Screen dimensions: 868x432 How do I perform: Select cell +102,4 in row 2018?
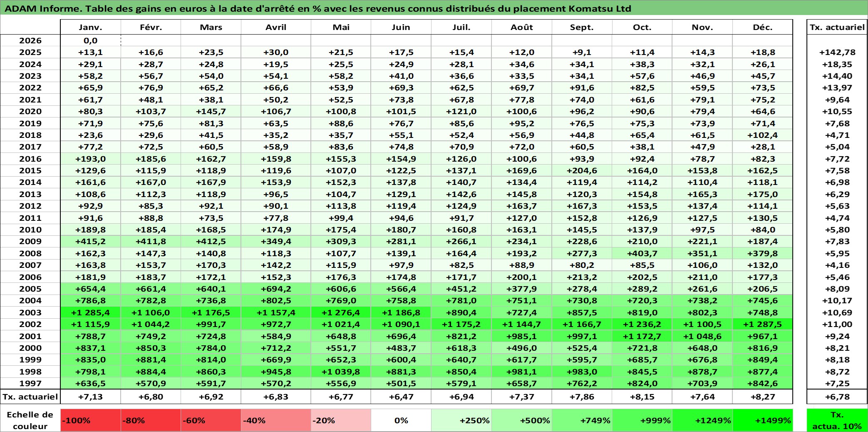coord(763,135)
